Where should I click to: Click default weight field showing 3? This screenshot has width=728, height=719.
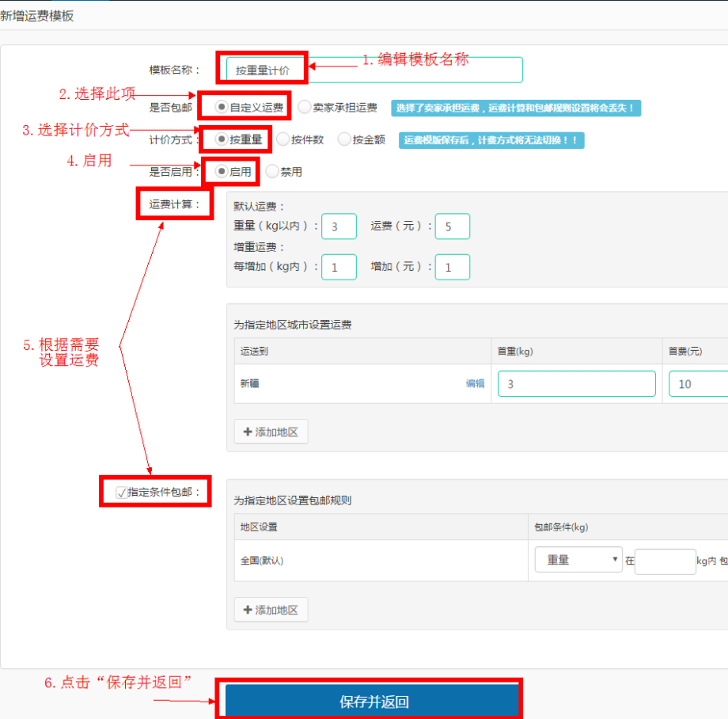(x=339, y=226)
